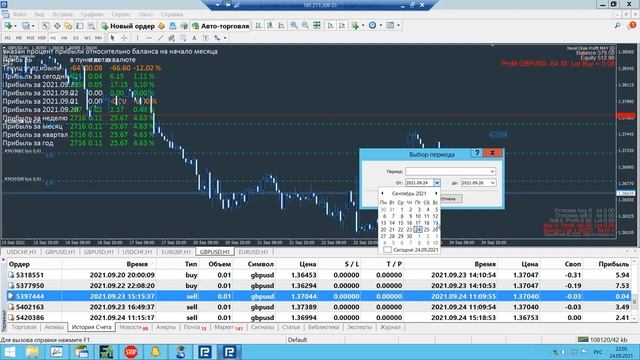The image size is (640, 360).
Task: Select line chart type icon
Action: [281, 26]
